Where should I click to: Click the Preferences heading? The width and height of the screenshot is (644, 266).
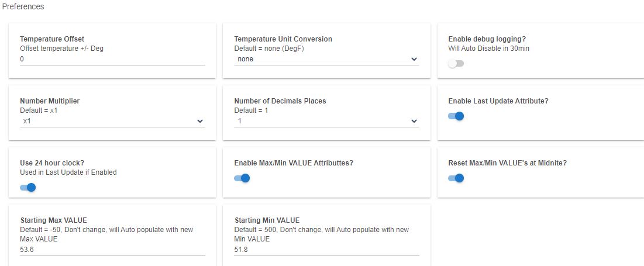tap(23, 6)
